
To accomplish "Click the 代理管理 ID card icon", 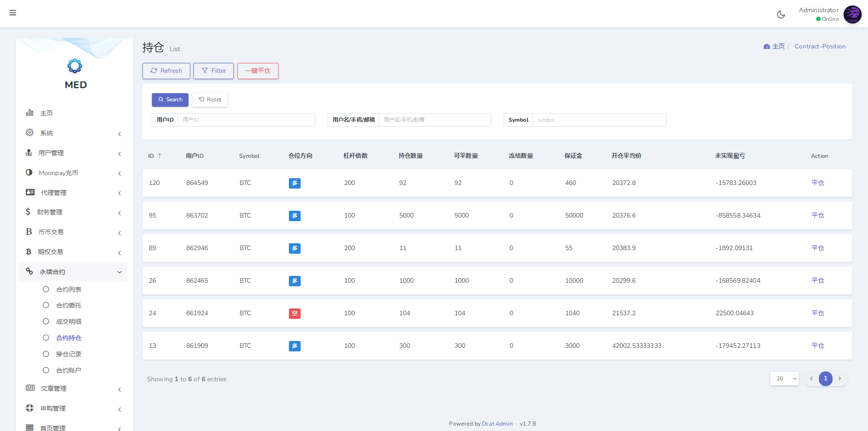I will click(30, 192).
